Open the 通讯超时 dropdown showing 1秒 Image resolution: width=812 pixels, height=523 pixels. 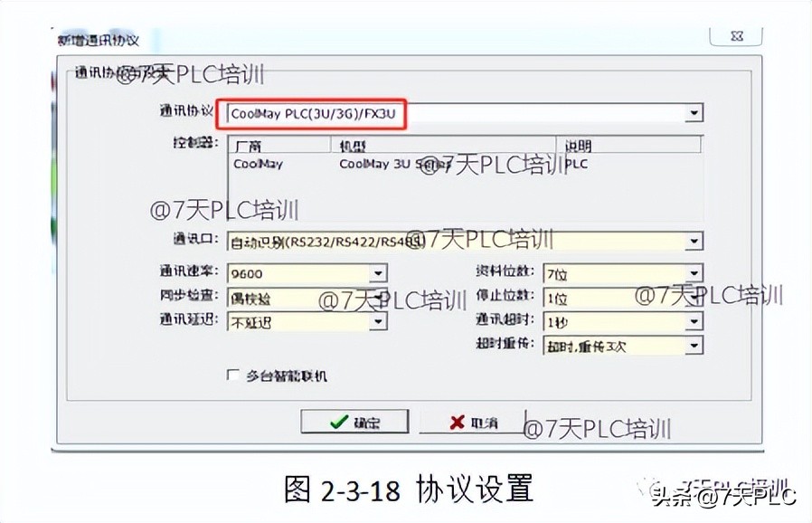(x=694, y=320)
